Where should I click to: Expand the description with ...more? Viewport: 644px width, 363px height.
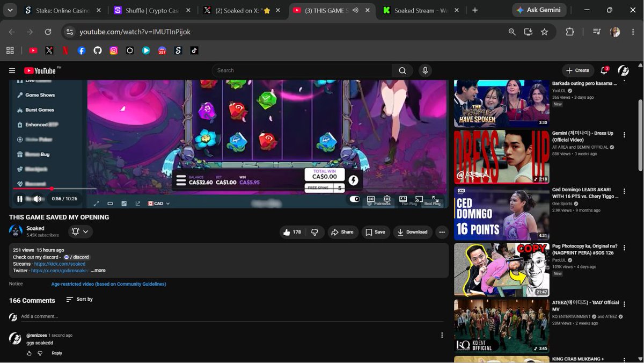(x=98, y=270)
